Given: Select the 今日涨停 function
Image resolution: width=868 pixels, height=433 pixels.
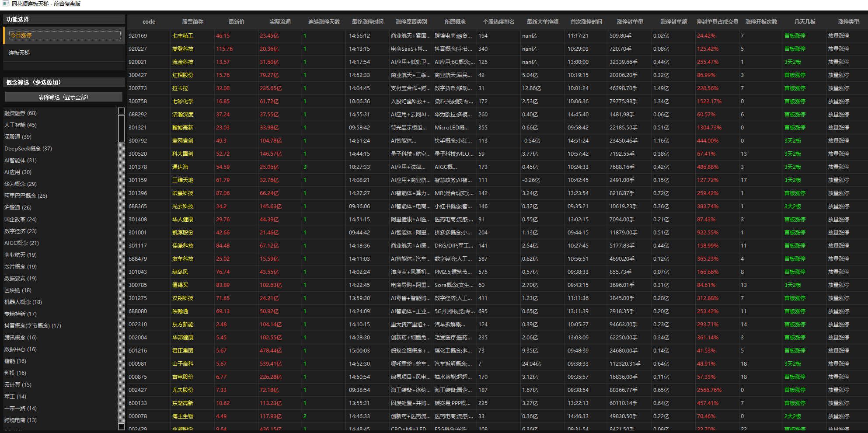Looking at the screenshot, I should [65, 35].
